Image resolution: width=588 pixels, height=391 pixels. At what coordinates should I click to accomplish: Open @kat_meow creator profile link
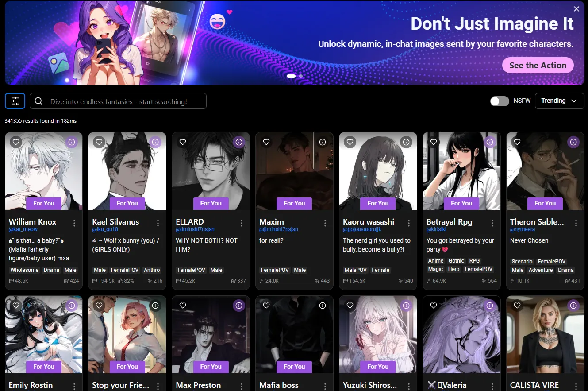[x=23, y=229]
